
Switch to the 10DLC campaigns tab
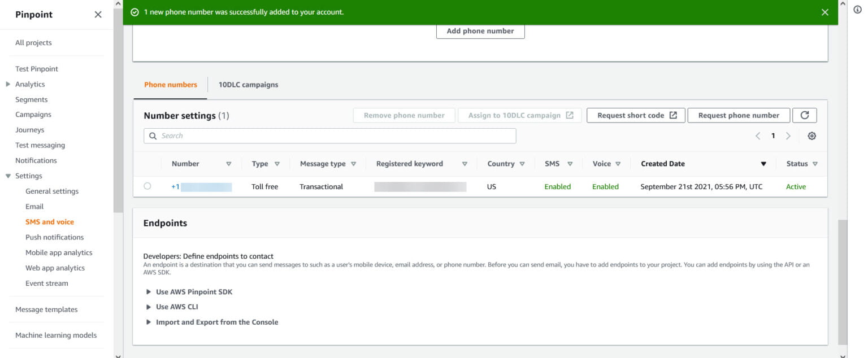(248, 84)
